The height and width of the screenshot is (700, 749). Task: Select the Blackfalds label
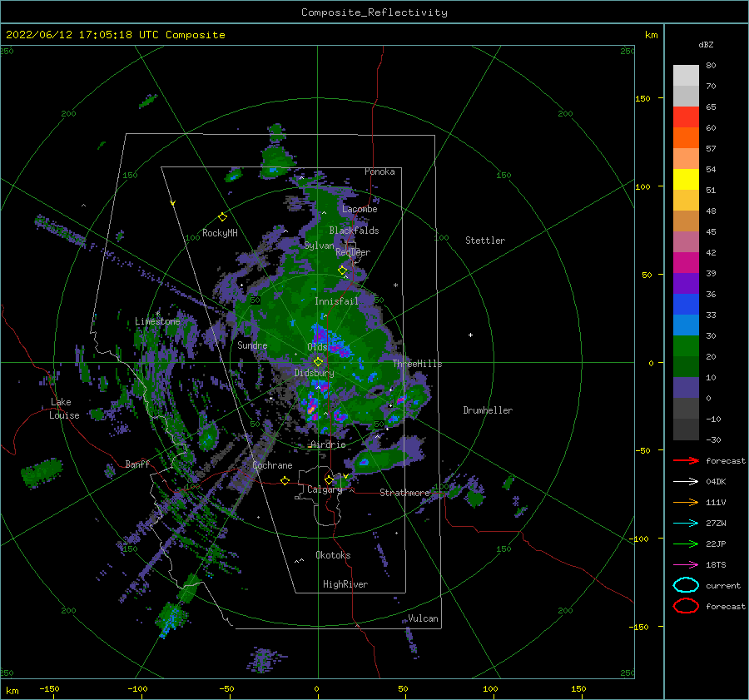coord(354,231)
